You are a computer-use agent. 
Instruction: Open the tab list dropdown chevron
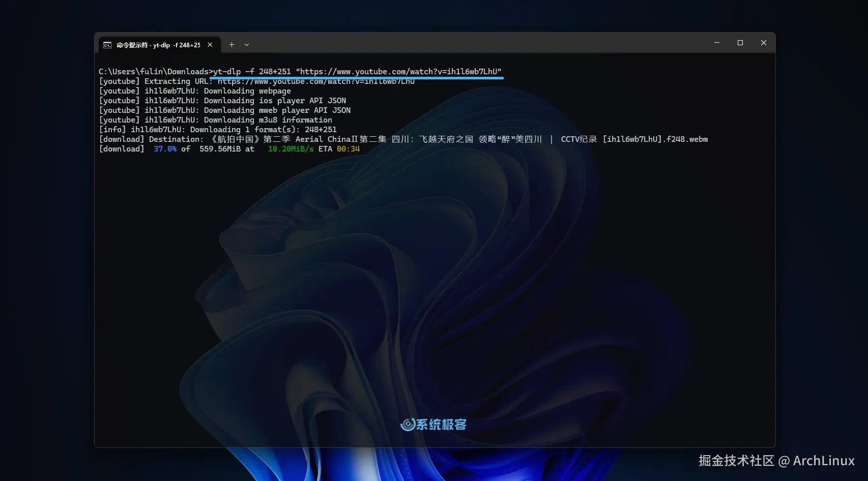[247, 45]
